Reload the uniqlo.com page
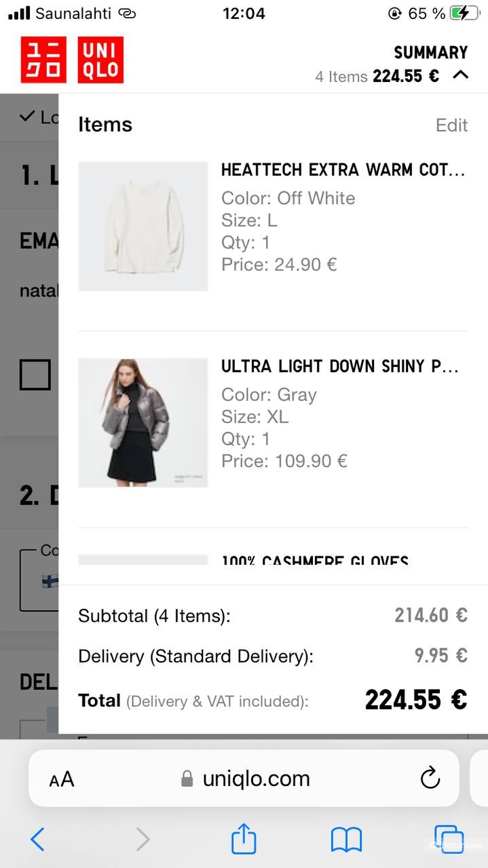The image size is (488, 868). [x=430, y=778]
